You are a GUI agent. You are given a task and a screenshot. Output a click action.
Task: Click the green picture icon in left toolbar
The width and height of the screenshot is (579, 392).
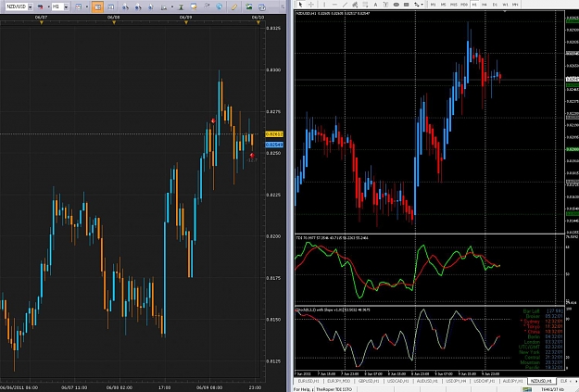click(249, 6)
